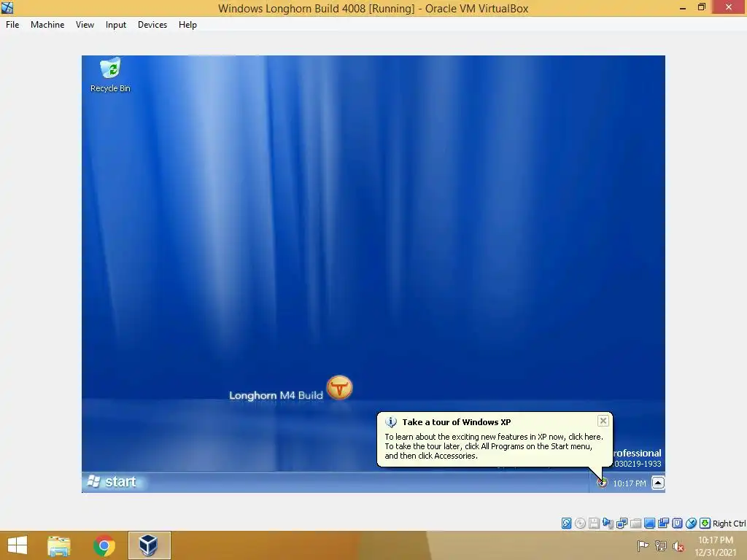Click the display settings status icon

click(649, 524)
